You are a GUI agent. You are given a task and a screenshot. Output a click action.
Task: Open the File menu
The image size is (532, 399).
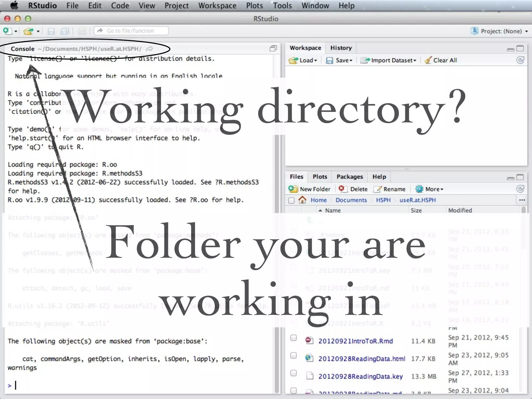tap(72, 5)
